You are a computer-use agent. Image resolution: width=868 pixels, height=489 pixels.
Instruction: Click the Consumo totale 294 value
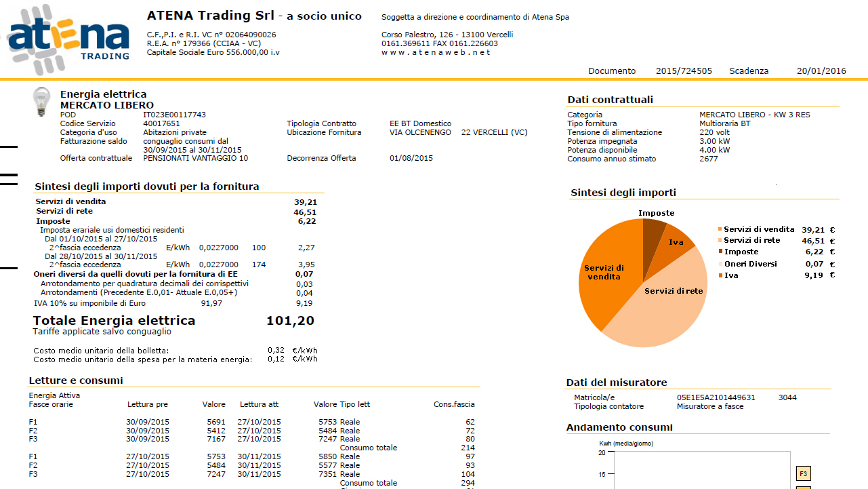point(468,483)
